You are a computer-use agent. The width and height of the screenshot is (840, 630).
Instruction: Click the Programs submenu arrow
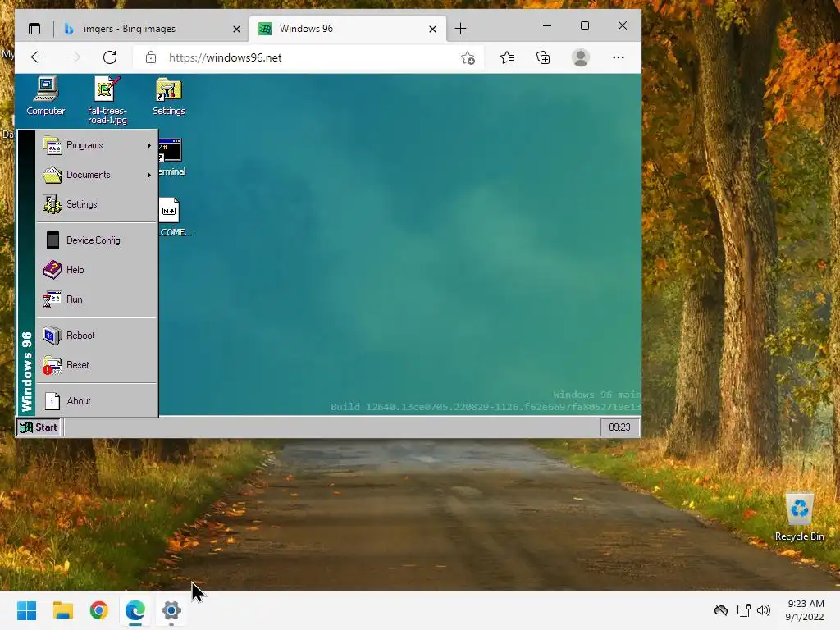[x=149, y=145]
